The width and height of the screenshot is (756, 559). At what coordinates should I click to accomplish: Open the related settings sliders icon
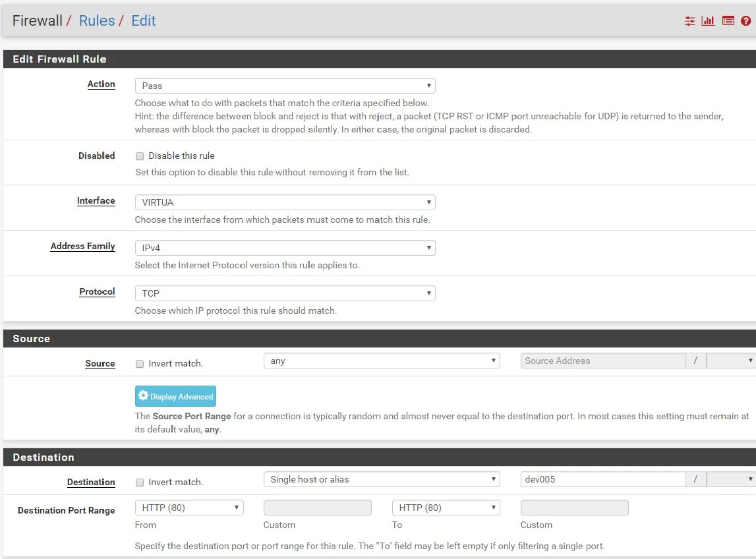pos(689,20)
